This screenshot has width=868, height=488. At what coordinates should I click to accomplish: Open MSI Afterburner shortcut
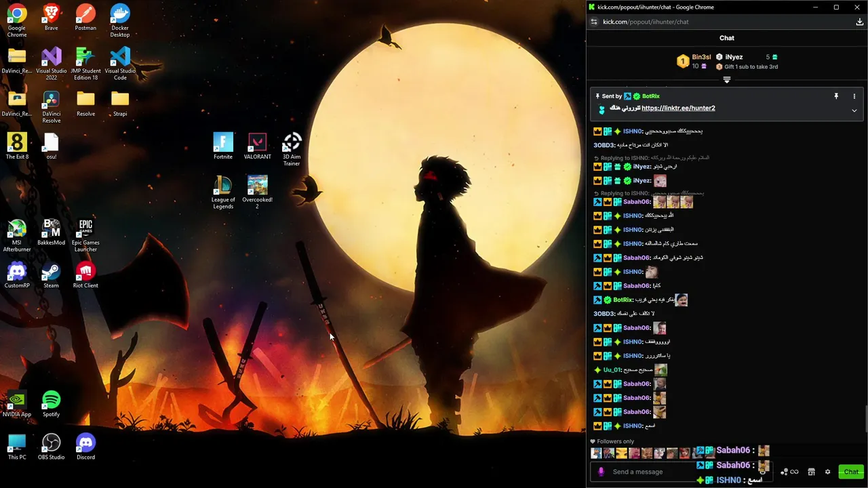tap(17, 235)
